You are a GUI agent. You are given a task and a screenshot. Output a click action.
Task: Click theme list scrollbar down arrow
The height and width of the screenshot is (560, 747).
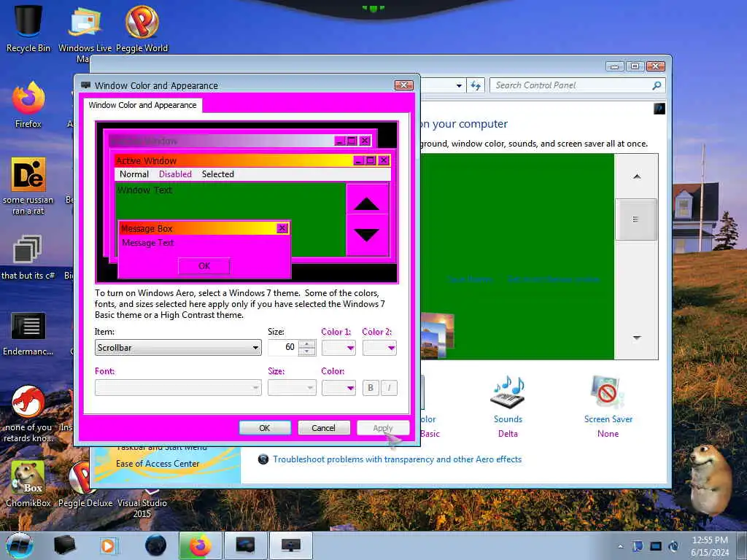pos(636,337)
